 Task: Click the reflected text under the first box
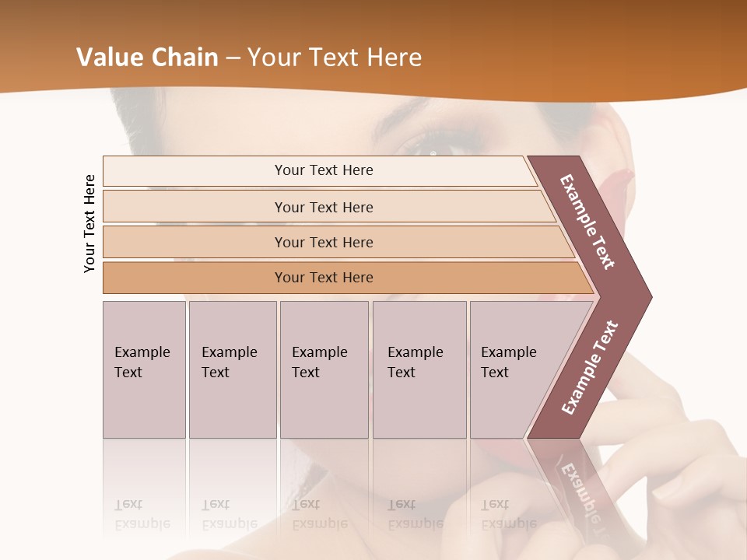click(142, 514)
